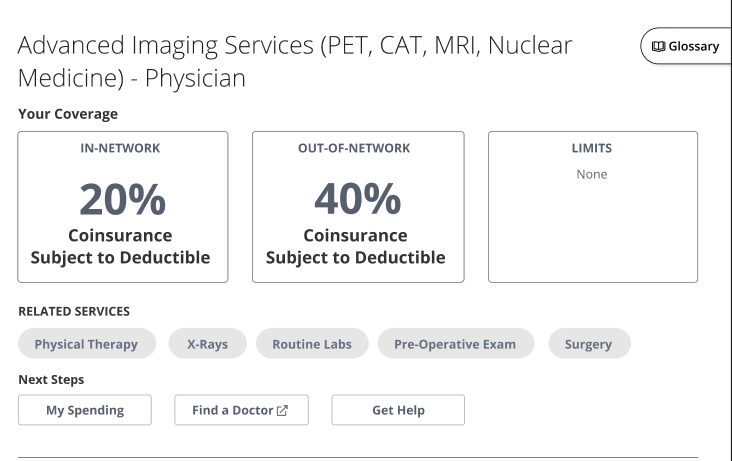This screenshot has width=732, height=461.
Task: Click the 40% out-of-network coinsurance value
Action: point(356,199)
